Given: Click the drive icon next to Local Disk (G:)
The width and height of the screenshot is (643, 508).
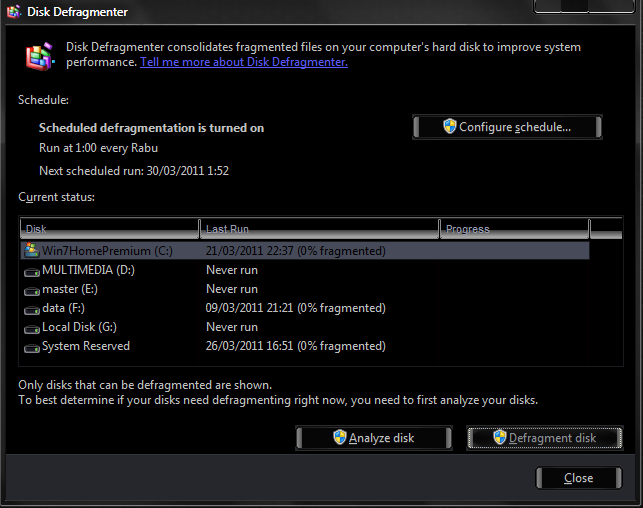Looking at the screenshot, I should pos(32,329).
